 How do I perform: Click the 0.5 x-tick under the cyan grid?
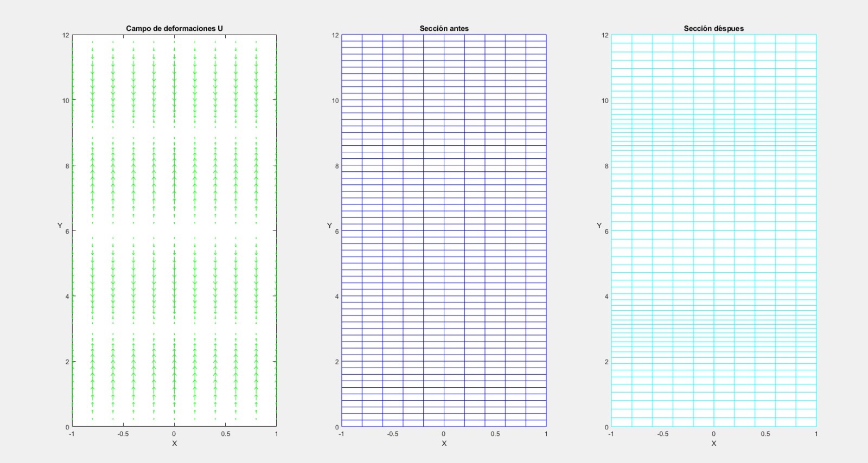(765, 434)
